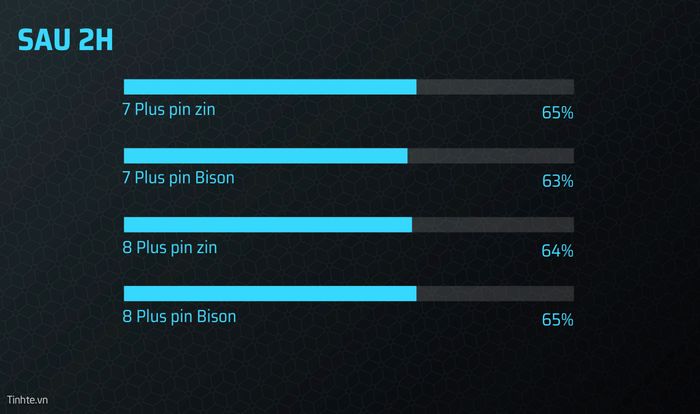Select the 7 Plus pin Bison label
Screen dimensions: 700x414
click(178, 178)
